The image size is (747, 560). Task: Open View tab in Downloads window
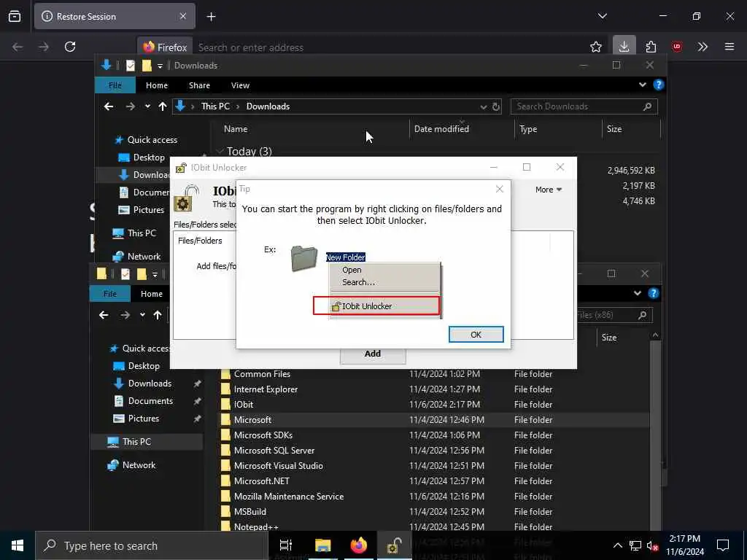tap(240, 85)
